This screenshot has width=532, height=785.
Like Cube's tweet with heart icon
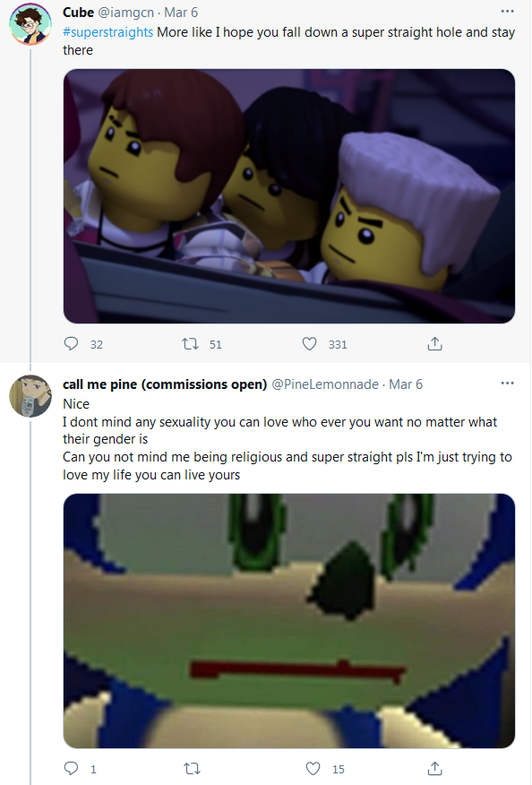[x=309, y=344]
